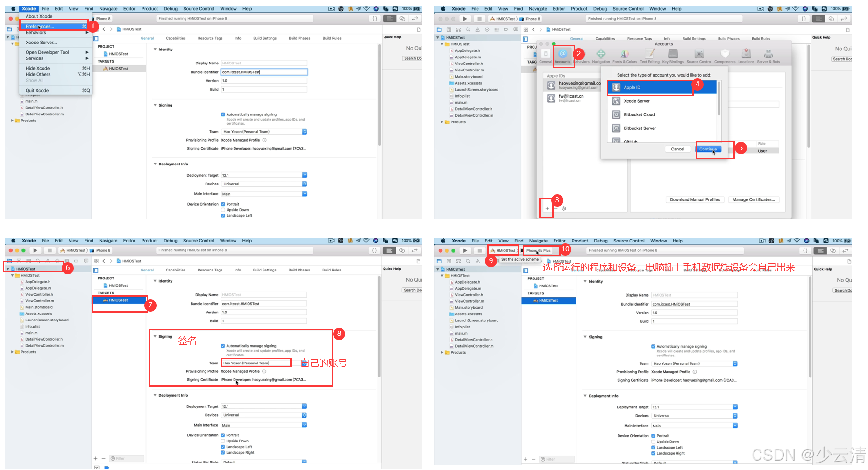Viewport: 868px width, 470px height.
Task: Click the editor scrollbar in top-left Xcode window
Action: [x=379, y=96]
